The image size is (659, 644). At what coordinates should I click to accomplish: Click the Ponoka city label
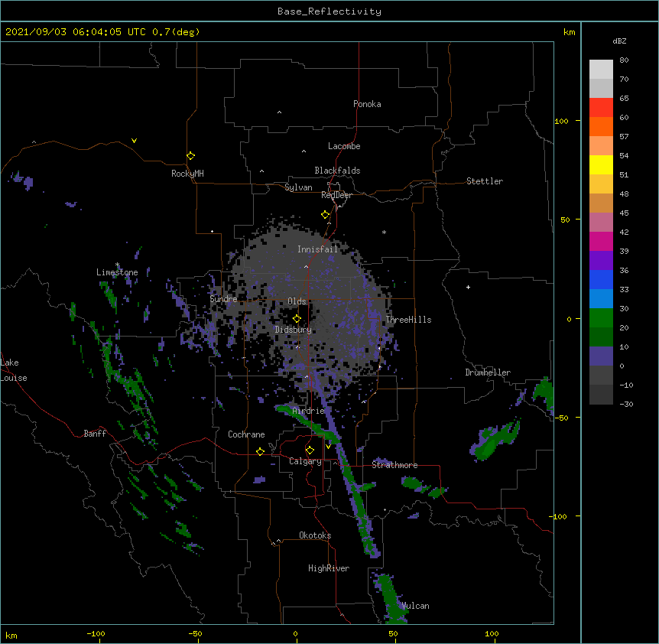(367, 104)
